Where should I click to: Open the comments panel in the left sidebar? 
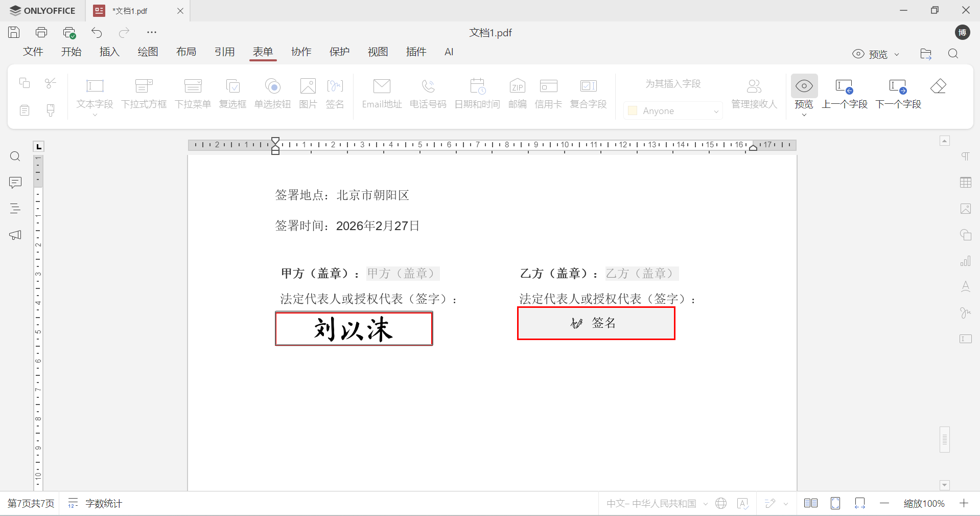15,183
